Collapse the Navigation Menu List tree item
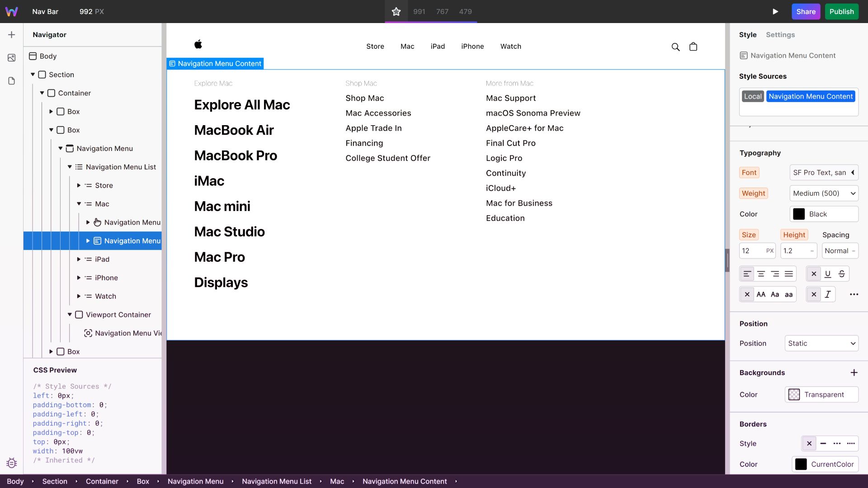The image size is (868, 488). click(70, 167)
